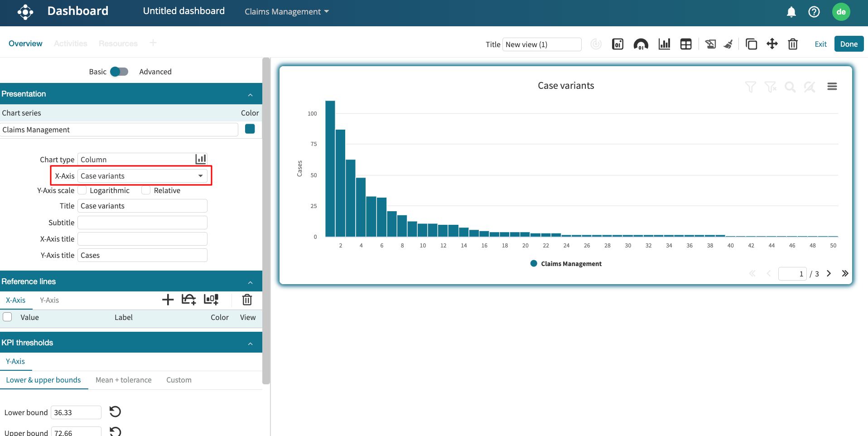Click the delete view trash icon

point(792,44)
